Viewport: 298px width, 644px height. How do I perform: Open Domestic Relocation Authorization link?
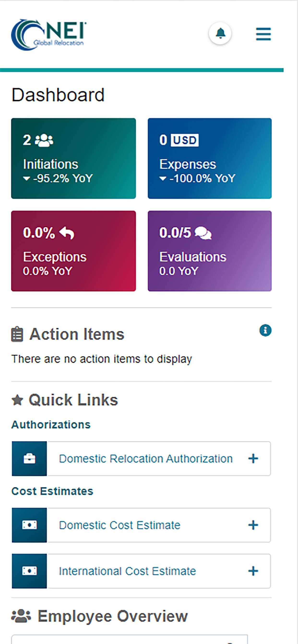146,459
